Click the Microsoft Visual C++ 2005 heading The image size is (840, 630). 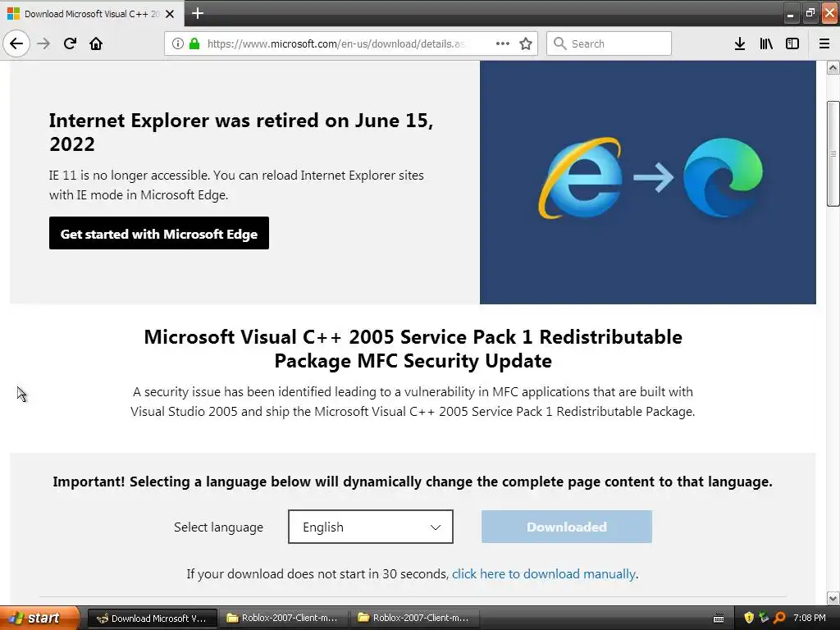tap(413, 349)
